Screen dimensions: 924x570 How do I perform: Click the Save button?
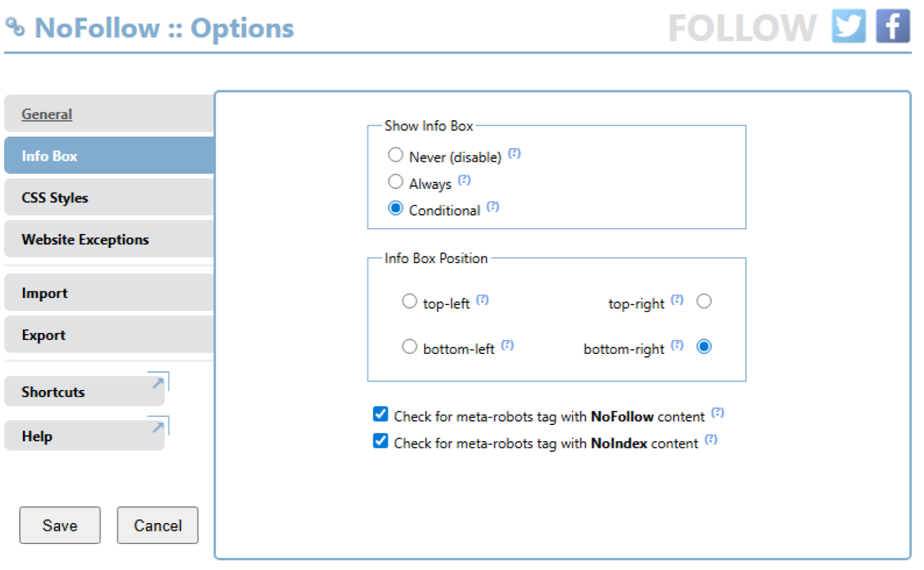(x=60, y=525)
